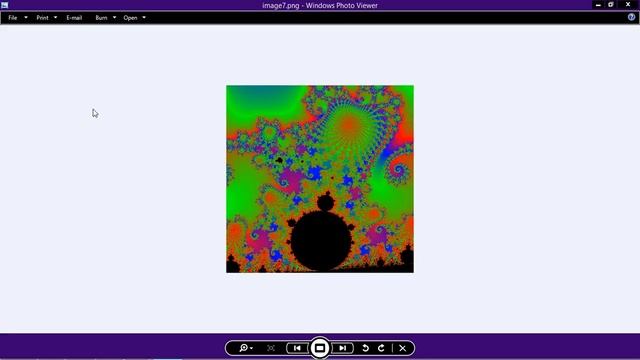
Task: Minimize the Photo Viewer window
Action: tap(598, 5)
